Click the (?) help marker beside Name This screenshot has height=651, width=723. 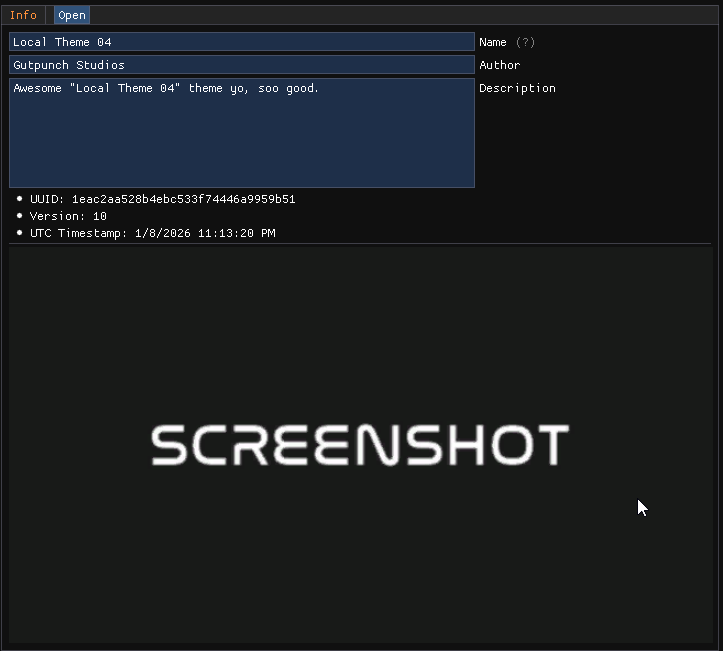pos(525,42)
